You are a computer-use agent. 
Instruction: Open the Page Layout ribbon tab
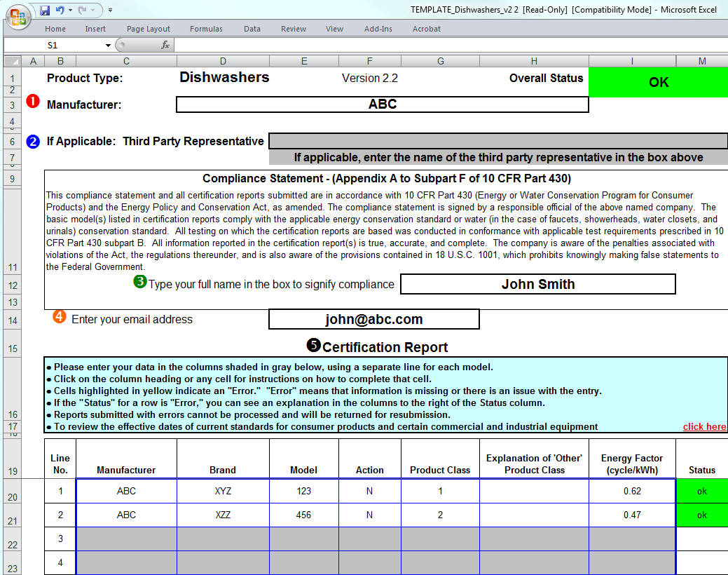[149, 29]
